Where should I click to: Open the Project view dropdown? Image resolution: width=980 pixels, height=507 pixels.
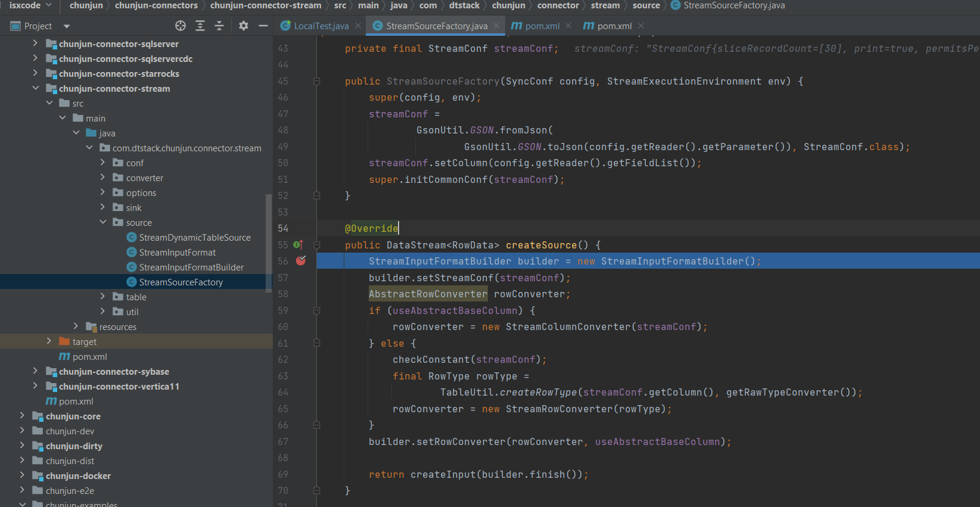coord(66,26)
